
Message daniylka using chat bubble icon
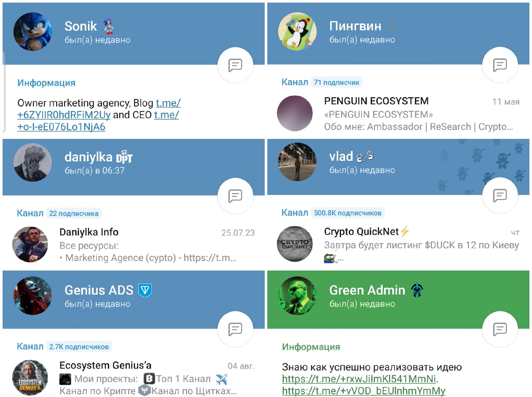pos(235,196)
